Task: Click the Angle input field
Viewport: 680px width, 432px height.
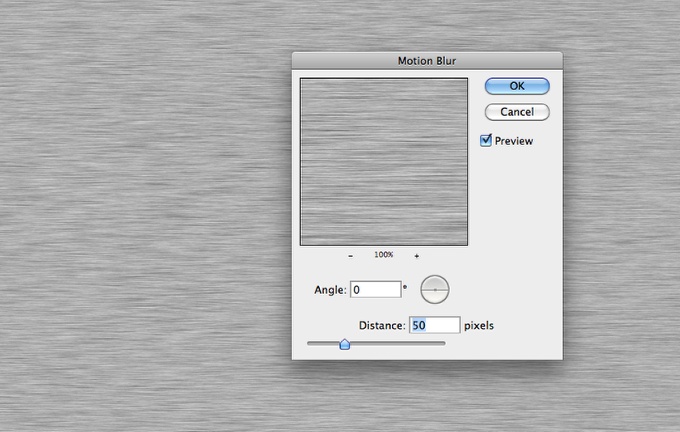Action: (376, 289)
